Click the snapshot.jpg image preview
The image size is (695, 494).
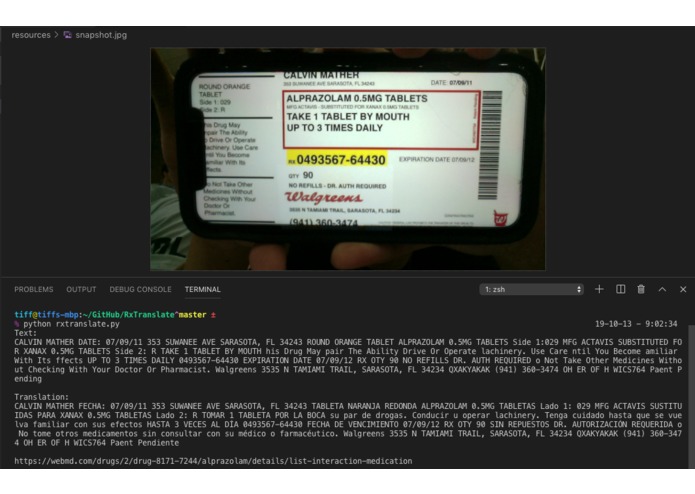coord(348,159)
